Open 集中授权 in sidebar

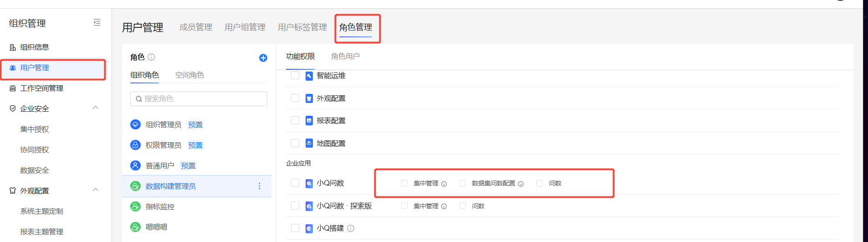35,129
